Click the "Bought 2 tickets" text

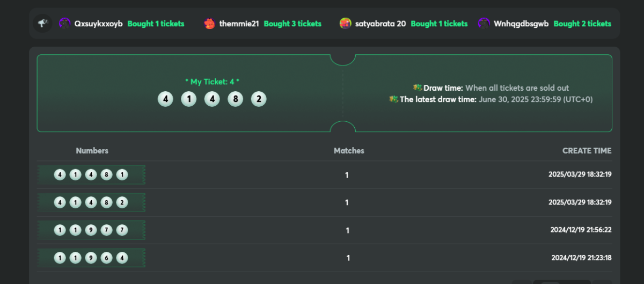point(582,24)
